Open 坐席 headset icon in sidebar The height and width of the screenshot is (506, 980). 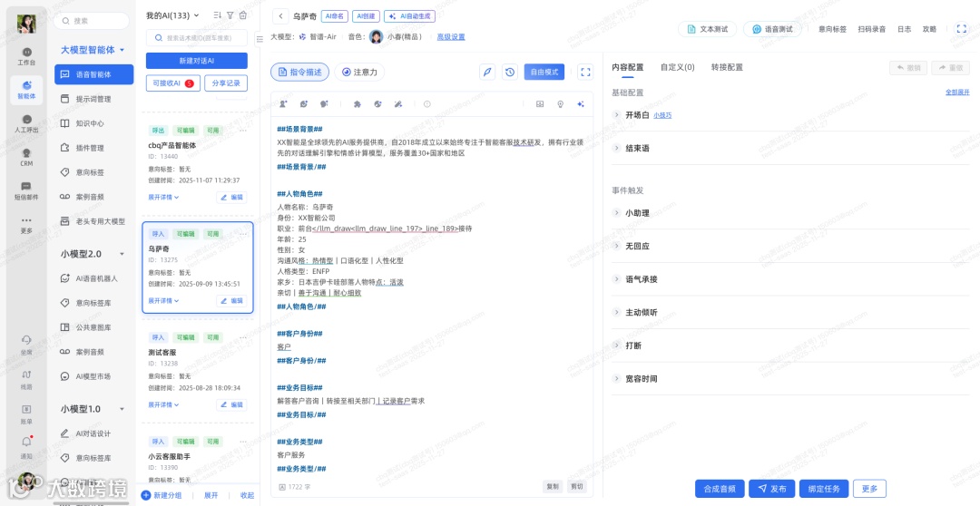tap(26, 345)
